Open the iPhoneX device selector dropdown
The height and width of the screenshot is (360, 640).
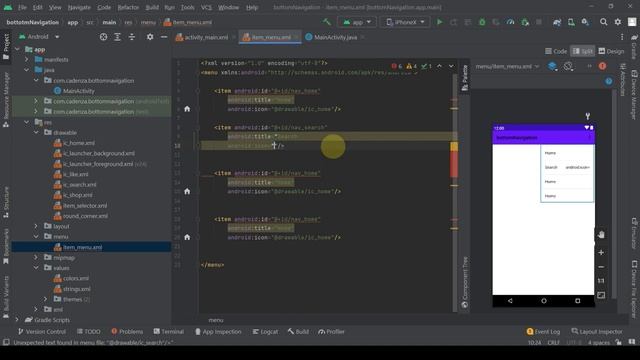point(405,22)
